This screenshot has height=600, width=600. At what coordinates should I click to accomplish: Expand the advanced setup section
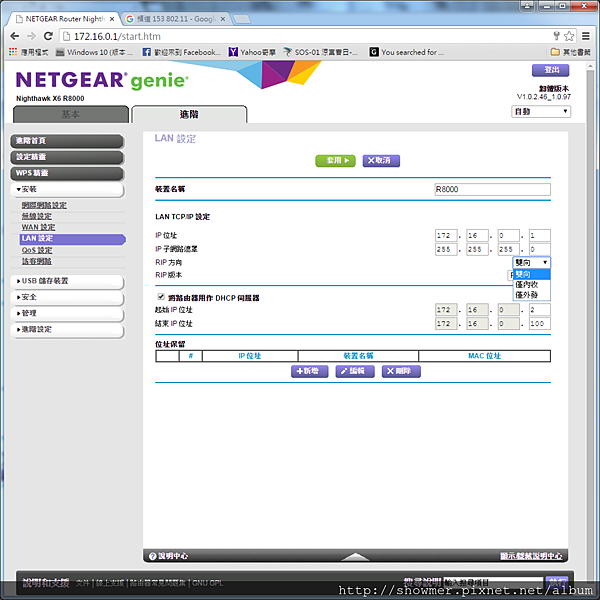pyautogui.click(x=67, y=329)
